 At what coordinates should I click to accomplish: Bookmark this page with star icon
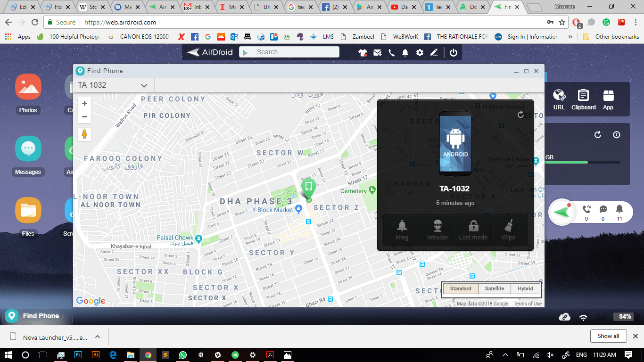(562, 22)
